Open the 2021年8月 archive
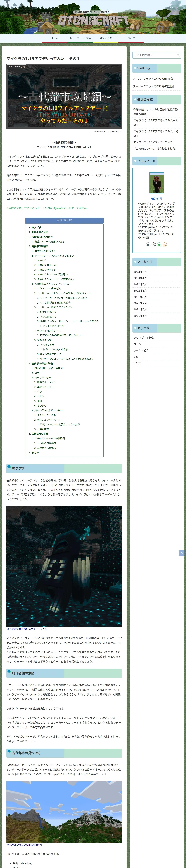The image size is (186, 868). coord(140,297)
